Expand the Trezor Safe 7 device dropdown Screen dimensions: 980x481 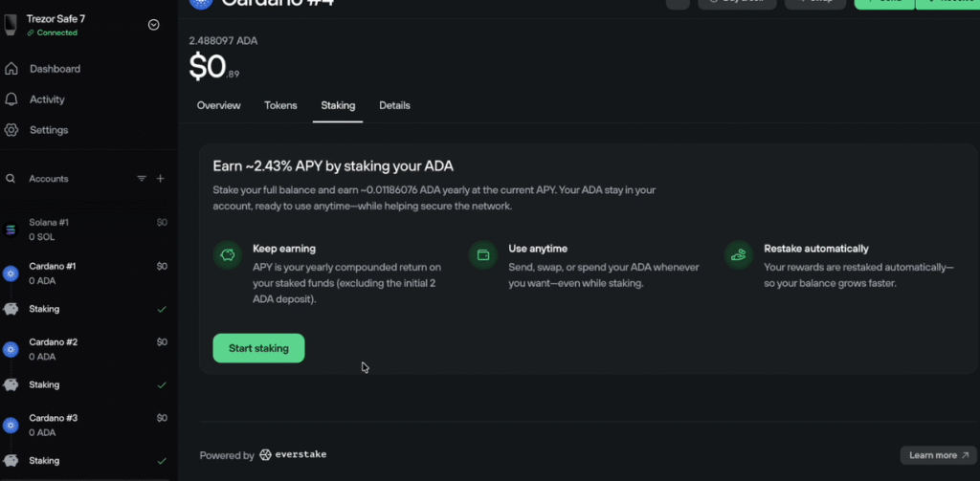[154, 25]
